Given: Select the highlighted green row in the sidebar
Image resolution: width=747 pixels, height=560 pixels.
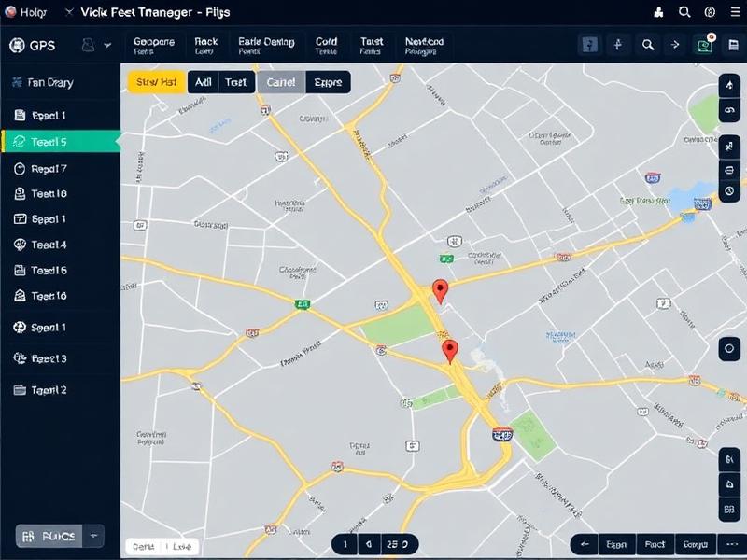Looking at the screenshot, I should (x=61, y=142).
